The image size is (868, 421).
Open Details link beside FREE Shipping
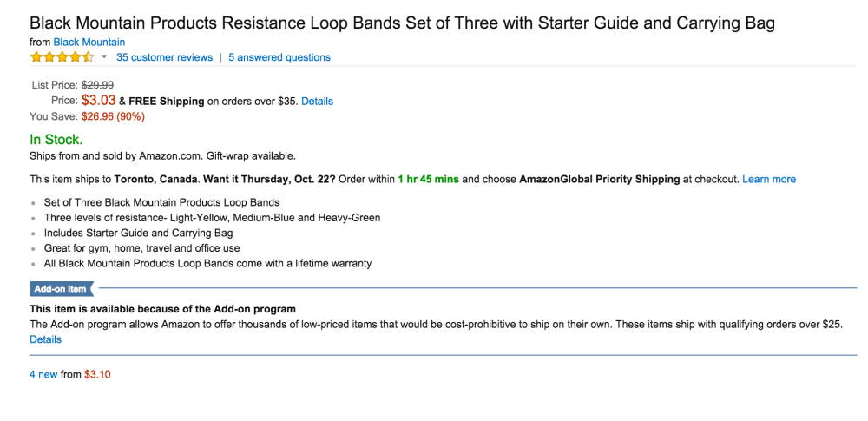[x=317, y=101]
